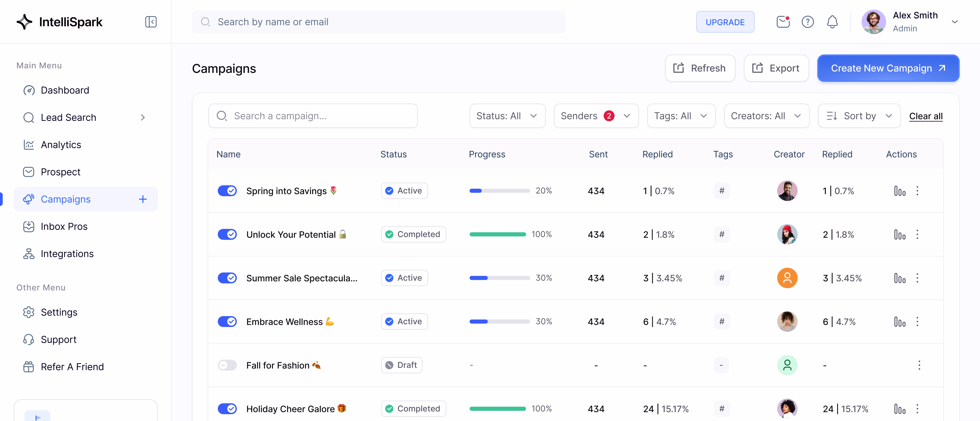Disable the Spring into Savings campaign toggle
Viewport: 980px width, 421px height.
tap(227, 191)
